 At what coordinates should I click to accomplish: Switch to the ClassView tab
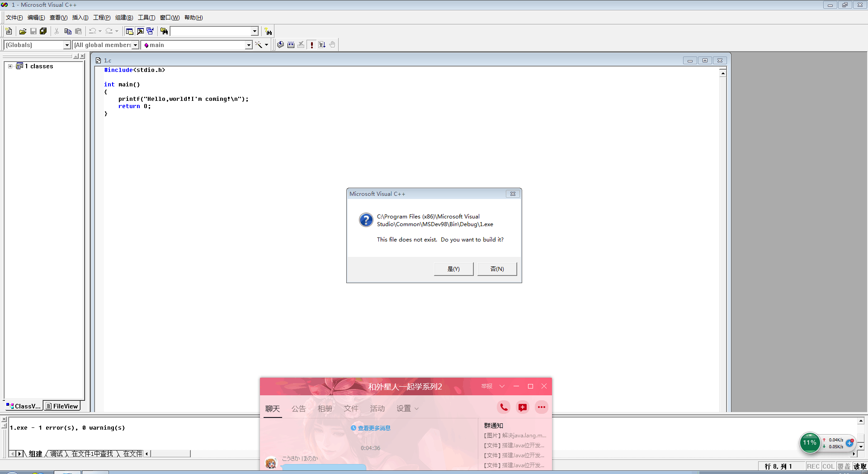(24, 406)
